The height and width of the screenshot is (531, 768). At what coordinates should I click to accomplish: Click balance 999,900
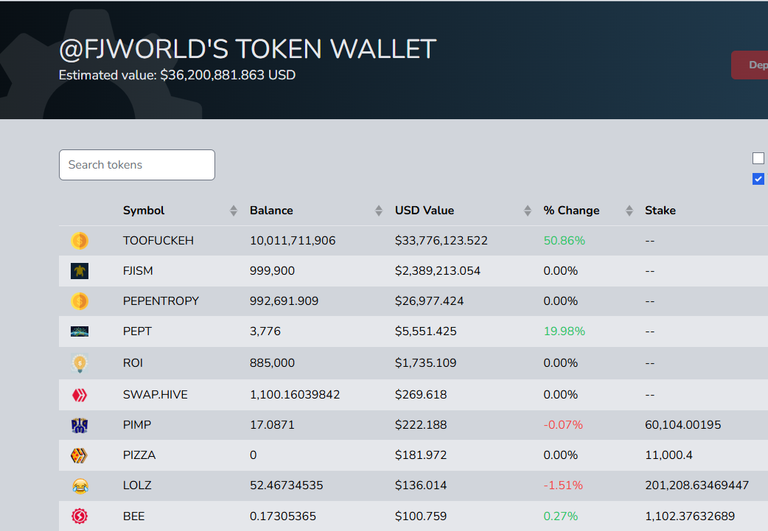pos(272,271)
